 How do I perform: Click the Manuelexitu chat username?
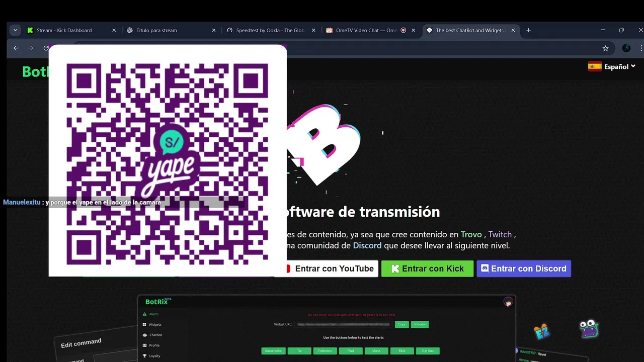pyautogui.click(x=22, y=202)
